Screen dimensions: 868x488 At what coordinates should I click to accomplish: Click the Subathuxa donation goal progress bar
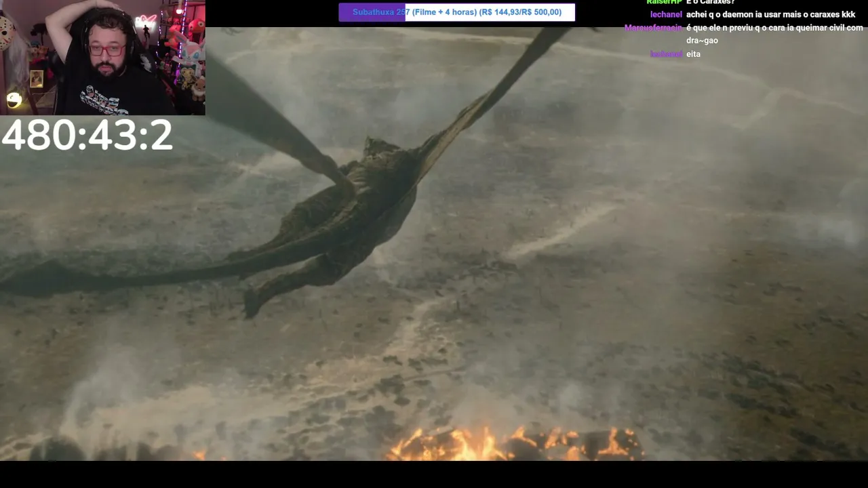point(456,12)
